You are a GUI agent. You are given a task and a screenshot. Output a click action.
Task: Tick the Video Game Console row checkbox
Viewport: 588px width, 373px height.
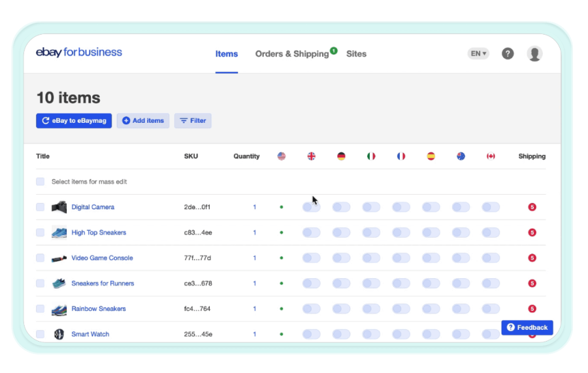(x=40, y=258)
